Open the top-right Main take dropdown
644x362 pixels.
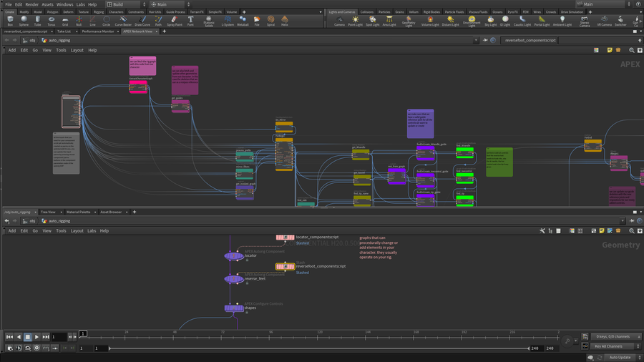pyautogui.click(x=603, y=4)
